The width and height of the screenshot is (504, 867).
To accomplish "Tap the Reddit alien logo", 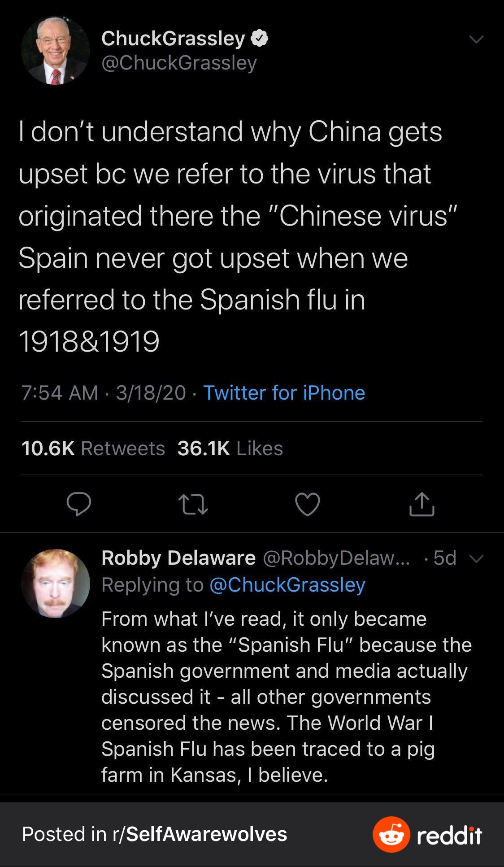I will [x=391, y=834].
